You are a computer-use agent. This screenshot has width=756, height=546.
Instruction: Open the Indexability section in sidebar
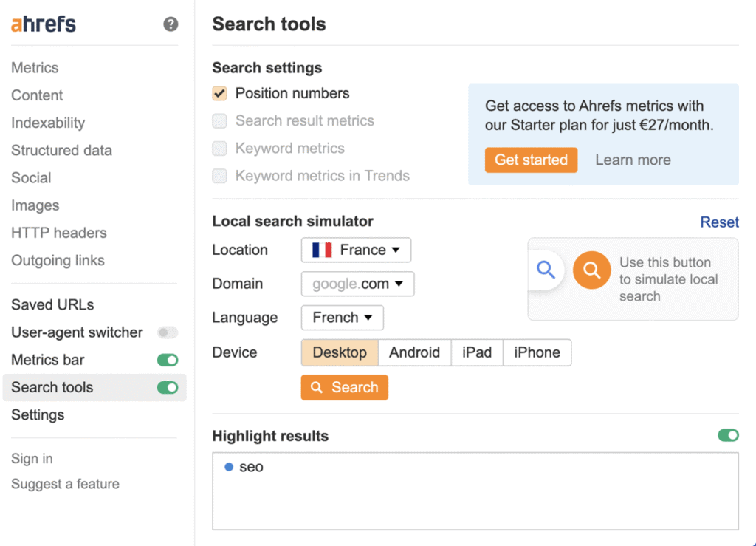coord(48,123)
